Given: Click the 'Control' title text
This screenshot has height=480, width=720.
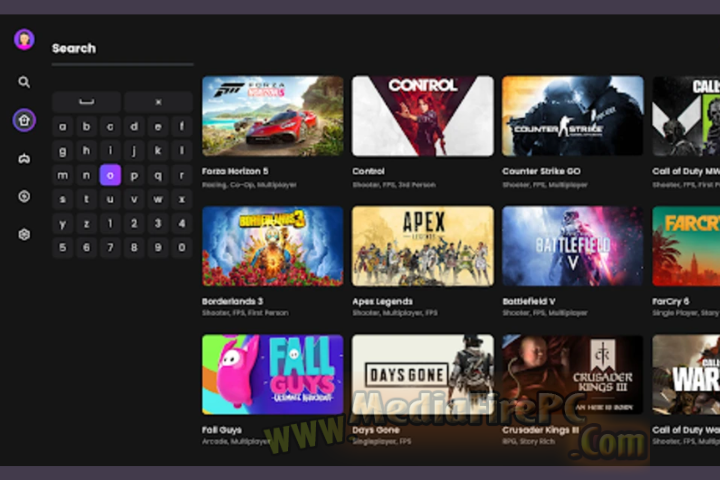Looking at the screenshot, I should pyautogui.click(x=368, y=171).
